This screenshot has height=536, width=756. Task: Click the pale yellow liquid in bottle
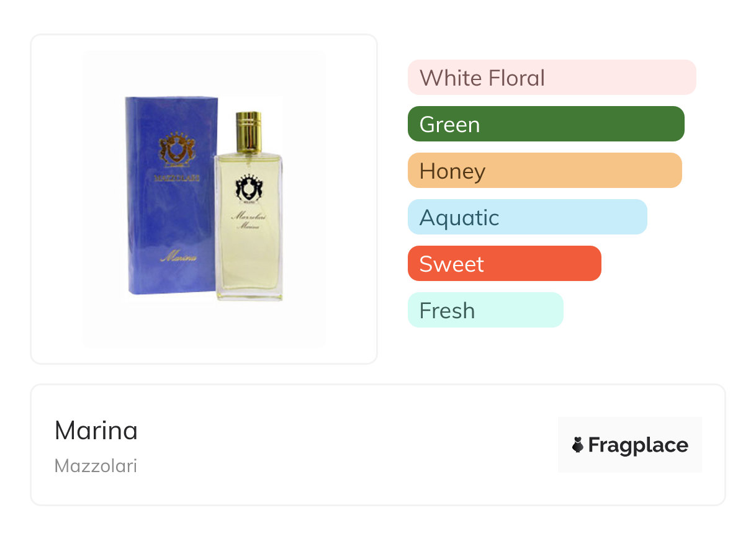coord(248,261)
